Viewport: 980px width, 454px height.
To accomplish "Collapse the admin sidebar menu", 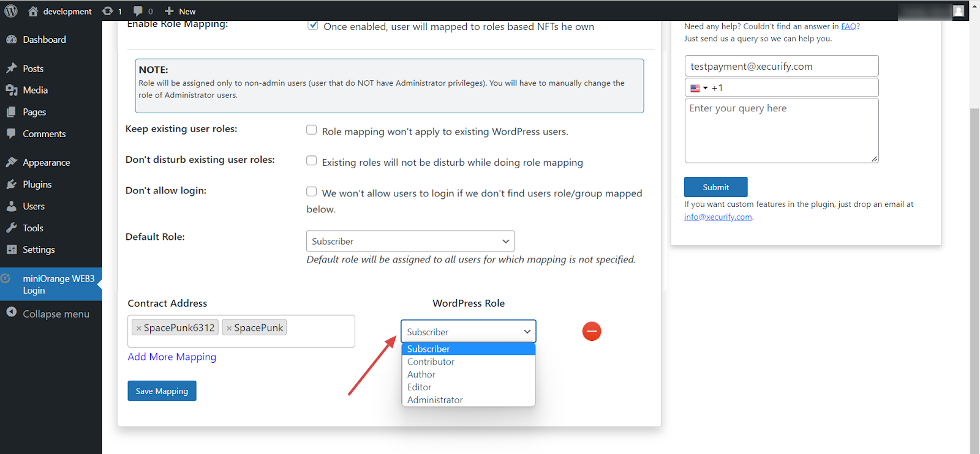I will 51,314.
